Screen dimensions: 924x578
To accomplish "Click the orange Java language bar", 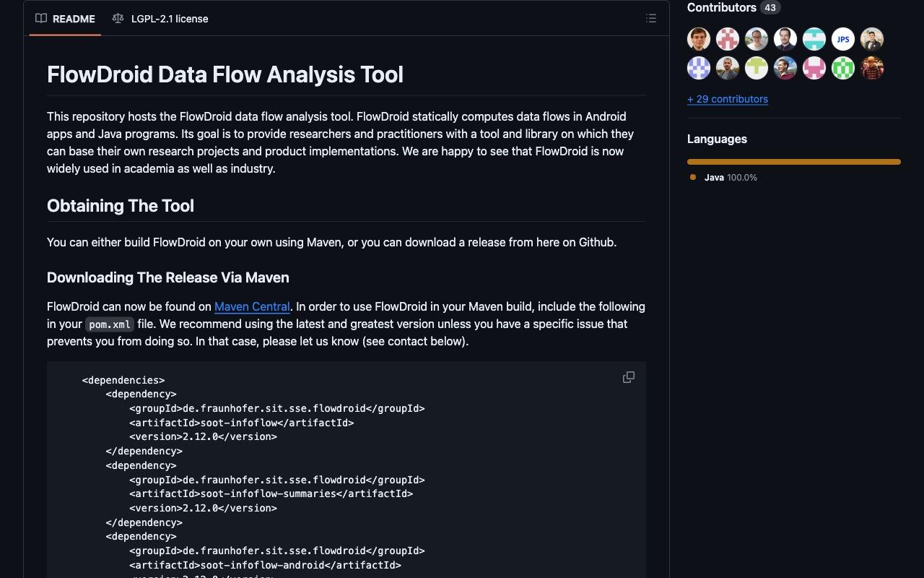I will pyautogui.click(x=794, y=162).
